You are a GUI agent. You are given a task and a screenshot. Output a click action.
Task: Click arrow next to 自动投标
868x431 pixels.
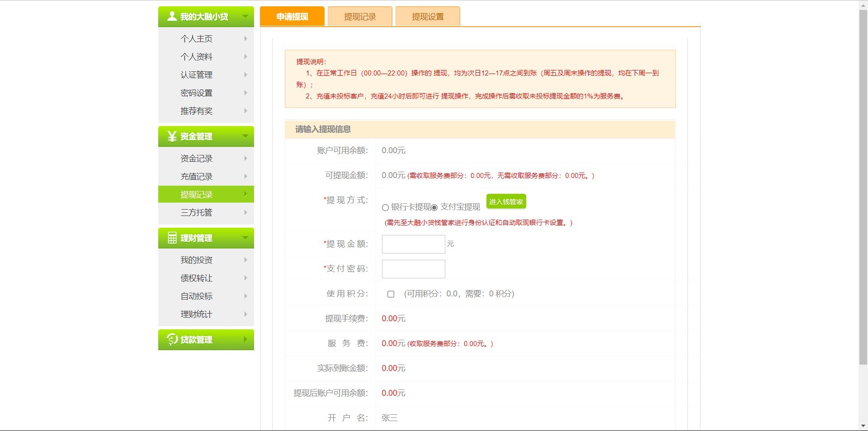click(245, 296)
